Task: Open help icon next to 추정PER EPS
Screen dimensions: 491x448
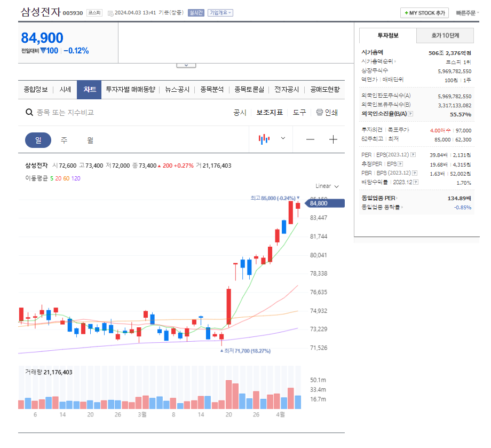Action: pos(400,164)
